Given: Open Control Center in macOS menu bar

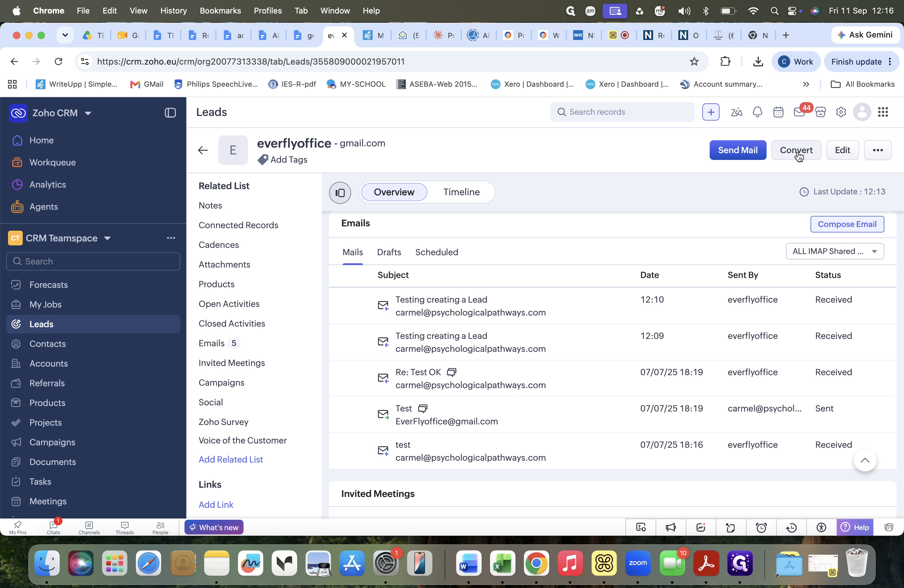Looking at the screenshot, I should (x=792, y=11).
